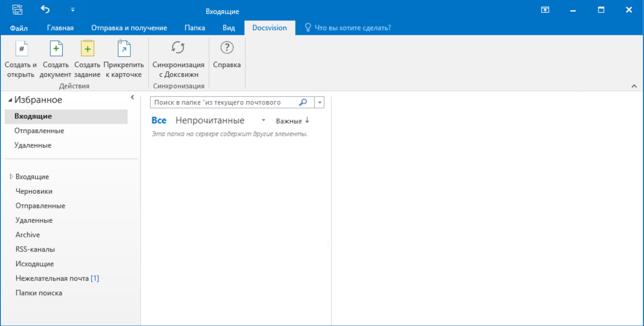Open the filter dropdown next to Непрочитанные
This screenshot has height=326, width=644.
[263, 120]
